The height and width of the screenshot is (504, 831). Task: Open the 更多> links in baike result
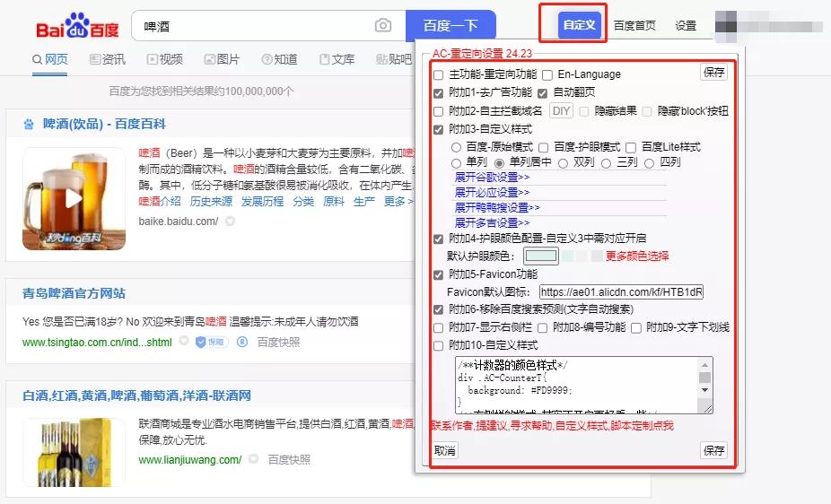tap(398, 201)
